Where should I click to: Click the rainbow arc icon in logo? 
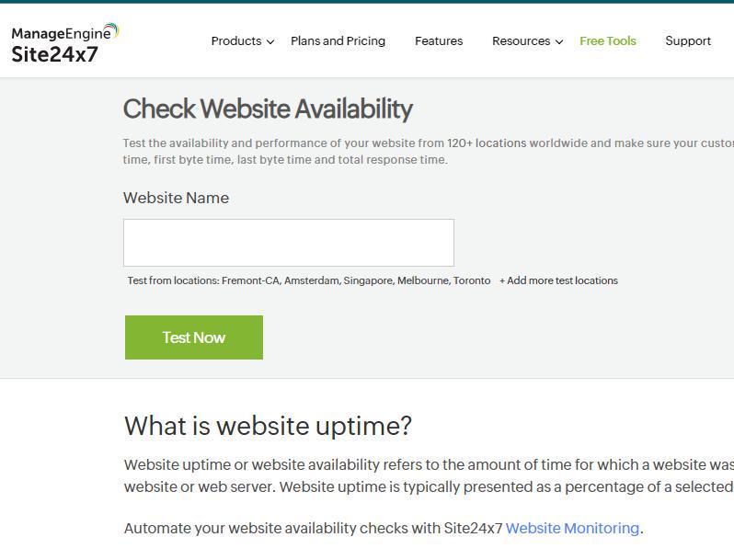(112, 30)
